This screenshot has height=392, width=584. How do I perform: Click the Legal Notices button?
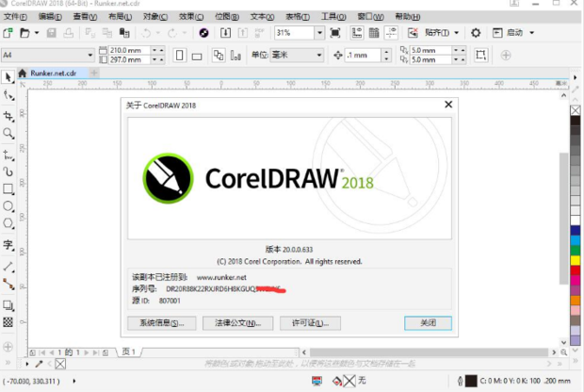237,323
